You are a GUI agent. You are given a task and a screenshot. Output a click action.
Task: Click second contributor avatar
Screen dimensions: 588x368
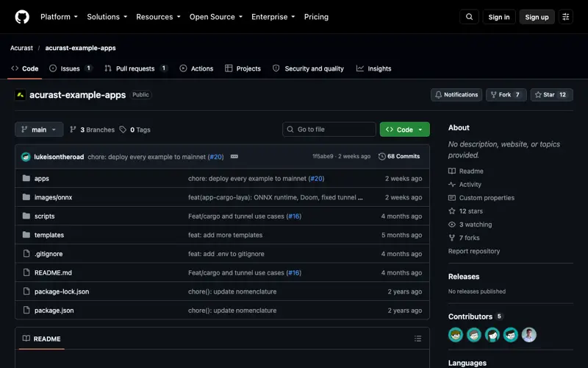(x=474, y=335)
